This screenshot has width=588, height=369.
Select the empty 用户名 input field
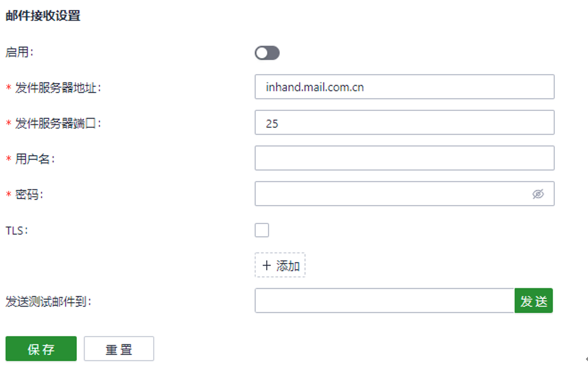pos(404,158)
